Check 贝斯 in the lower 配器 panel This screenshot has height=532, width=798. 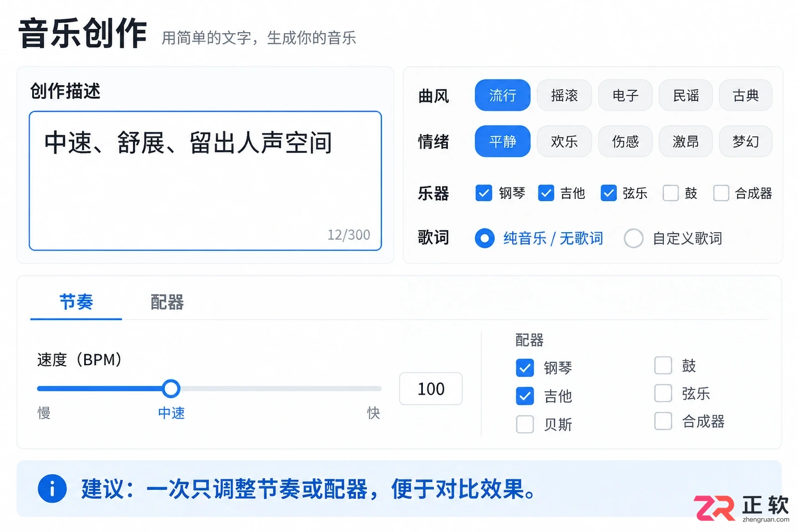(525, 424)
